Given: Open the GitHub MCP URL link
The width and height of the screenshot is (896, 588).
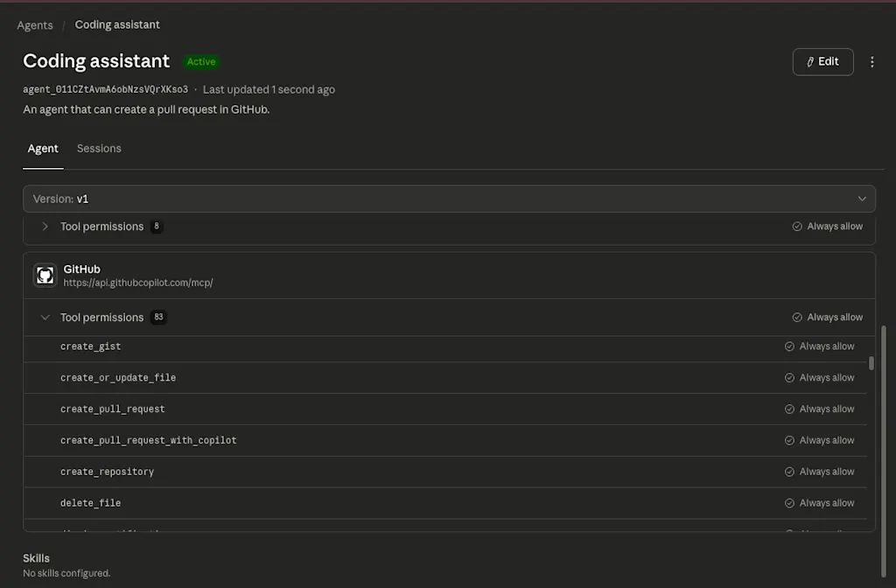Looking at the screenshot, I should pos(137,283).
